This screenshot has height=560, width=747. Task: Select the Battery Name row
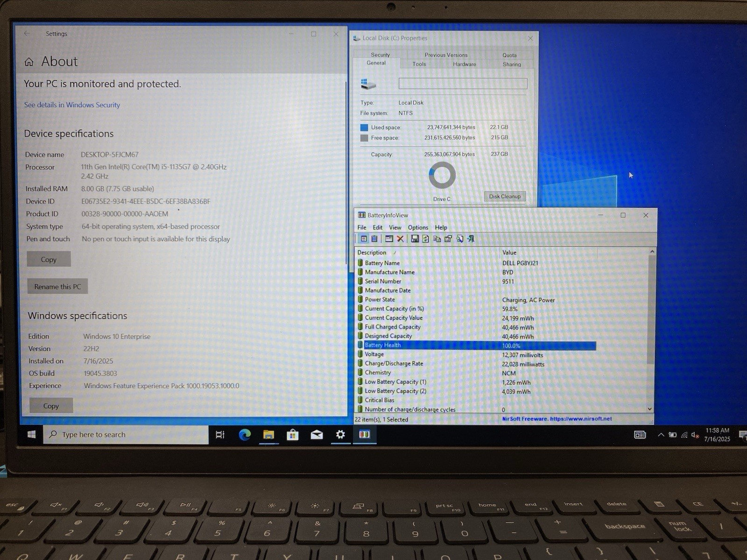pos(476,263)
